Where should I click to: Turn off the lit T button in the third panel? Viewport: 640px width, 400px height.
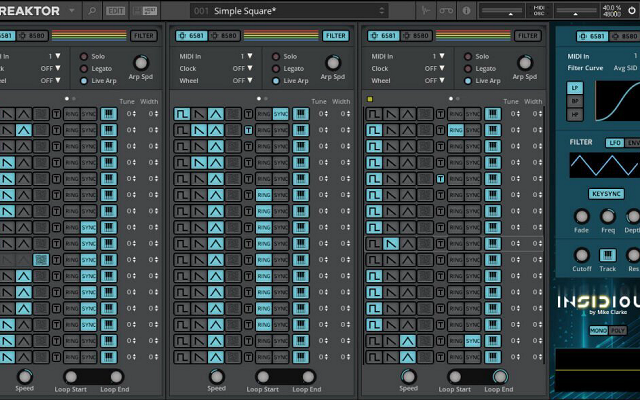440,179
